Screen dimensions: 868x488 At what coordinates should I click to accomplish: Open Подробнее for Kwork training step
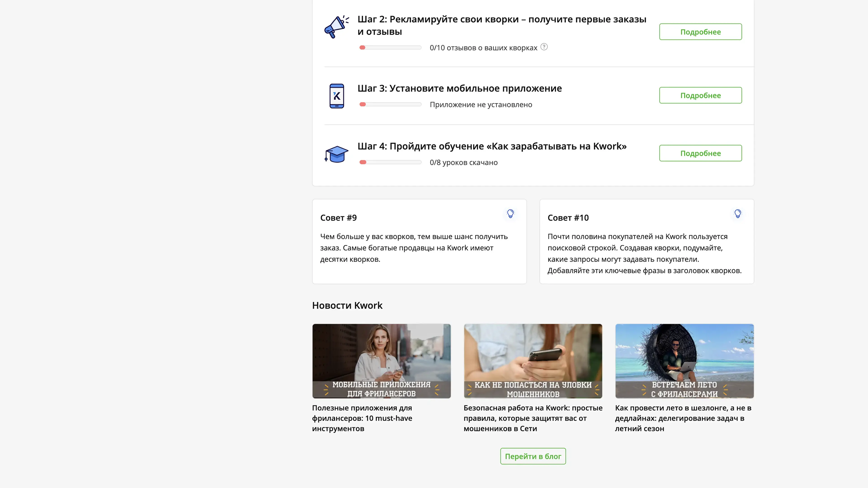pos(700,153)
